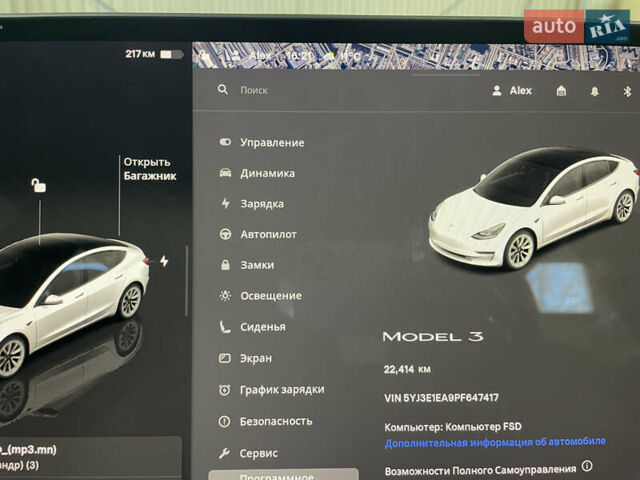
Task: Go to Зарядка settings
Action: pyautogui.click(x=261, y=204)
